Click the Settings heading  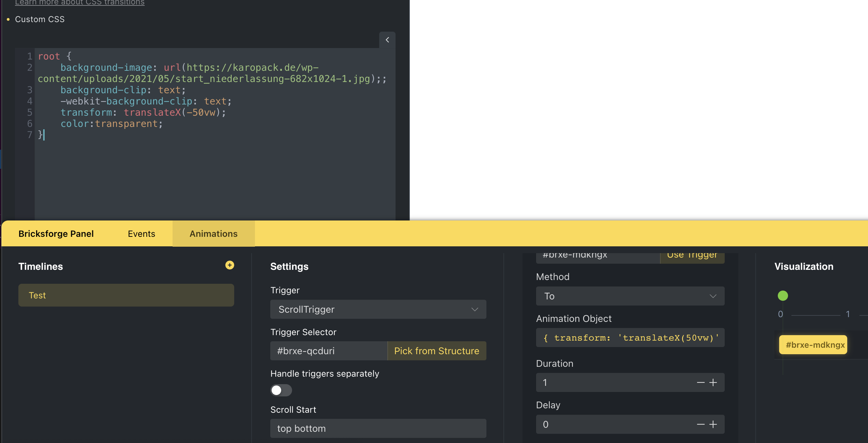pyautogui.click(x=289, y=266)
